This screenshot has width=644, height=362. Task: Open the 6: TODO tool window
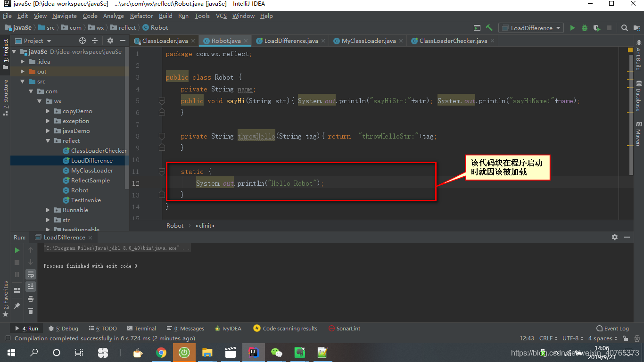tap(102, 329)
